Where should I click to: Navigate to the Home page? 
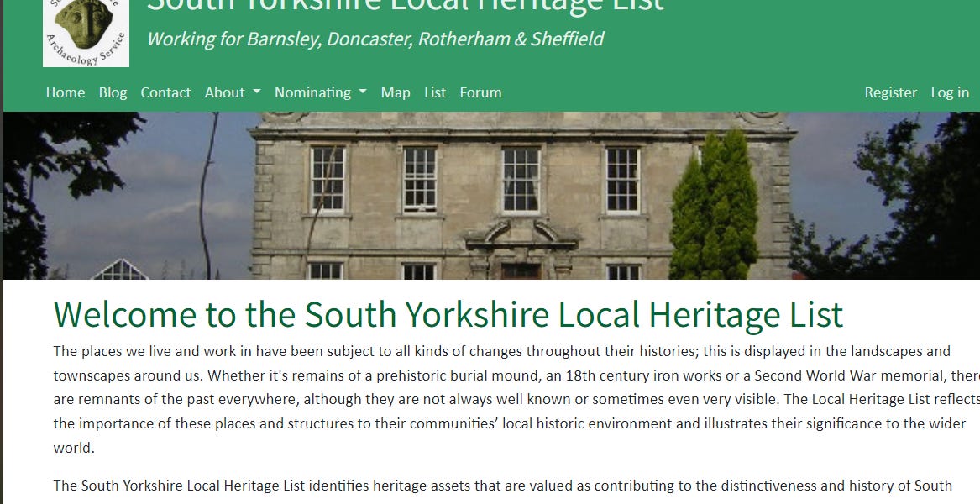[x=65, y=92]
